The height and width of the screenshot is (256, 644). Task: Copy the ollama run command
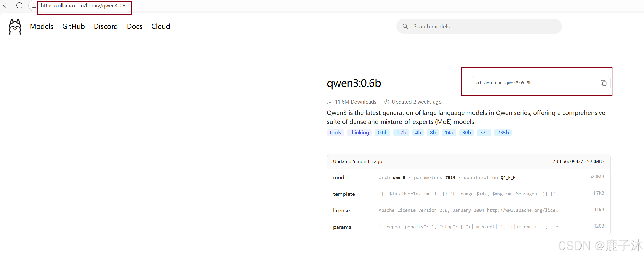click(x=603, y=83)
